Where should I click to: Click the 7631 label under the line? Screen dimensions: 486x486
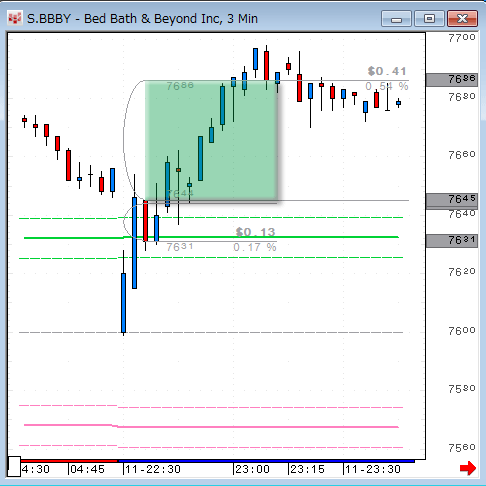(180, 247)
